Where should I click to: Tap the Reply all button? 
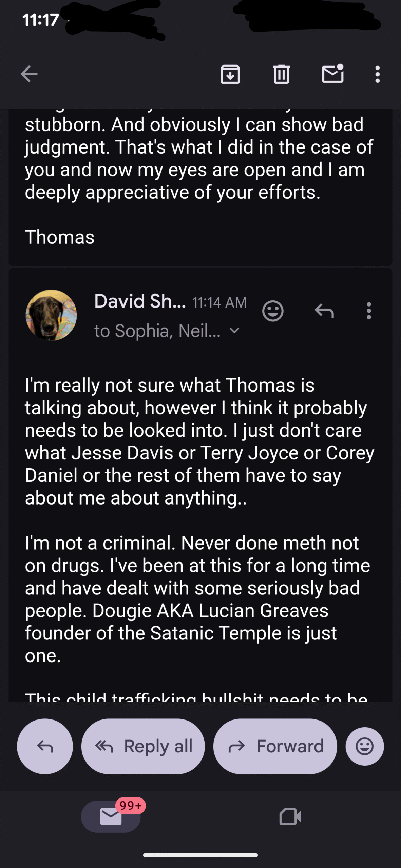143,746
